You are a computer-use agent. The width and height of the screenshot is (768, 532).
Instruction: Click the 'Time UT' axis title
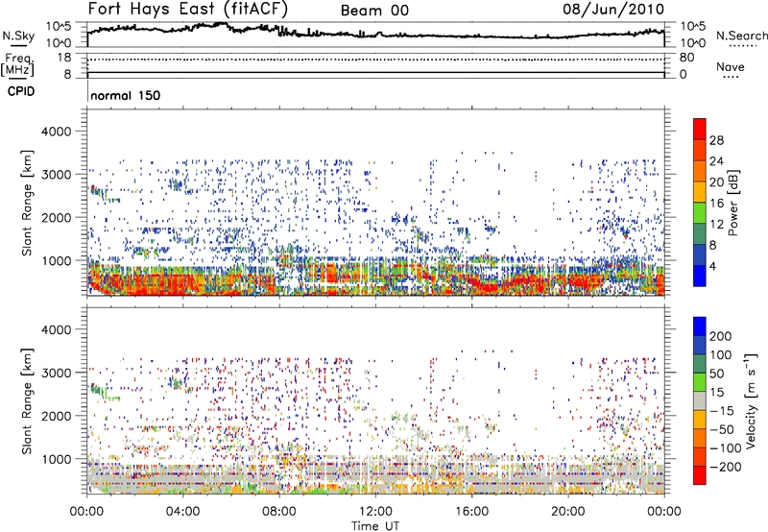(375, 525)
